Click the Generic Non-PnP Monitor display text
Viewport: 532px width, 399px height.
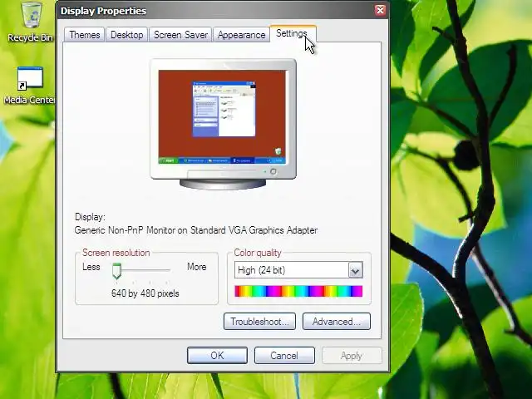coord(196,230)
